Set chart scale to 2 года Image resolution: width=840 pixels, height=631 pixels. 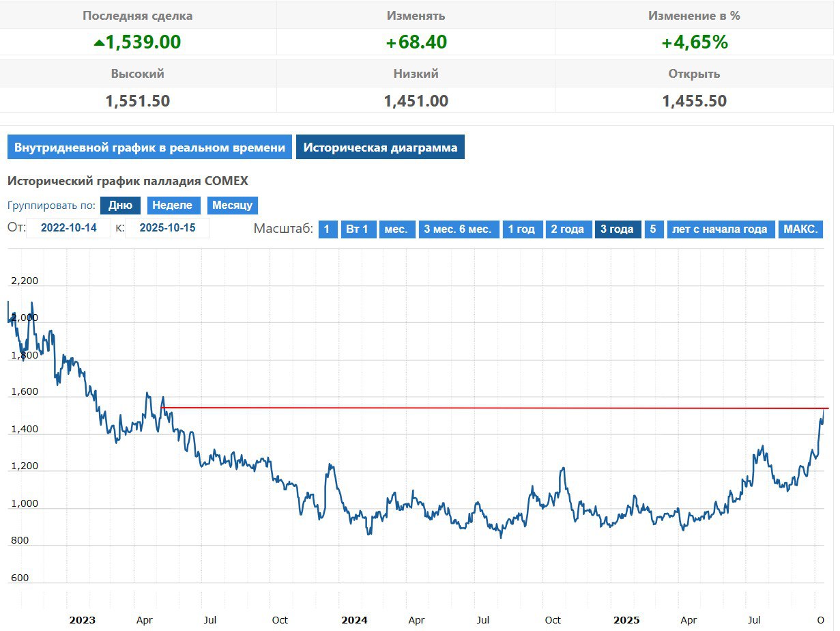coord(568,229)
